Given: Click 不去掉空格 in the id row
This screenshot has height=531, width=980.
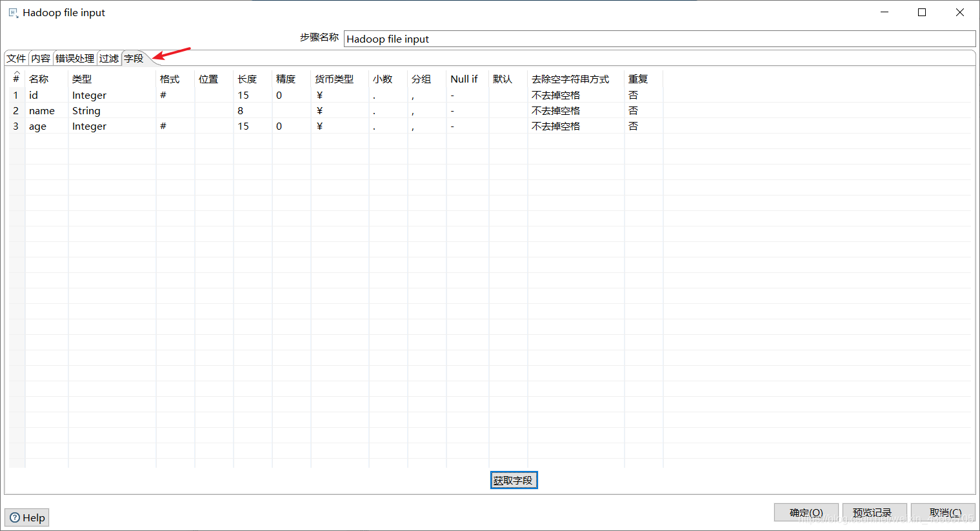Looking at the screenshot, I should pyautogui.click(x=576, y=95).
